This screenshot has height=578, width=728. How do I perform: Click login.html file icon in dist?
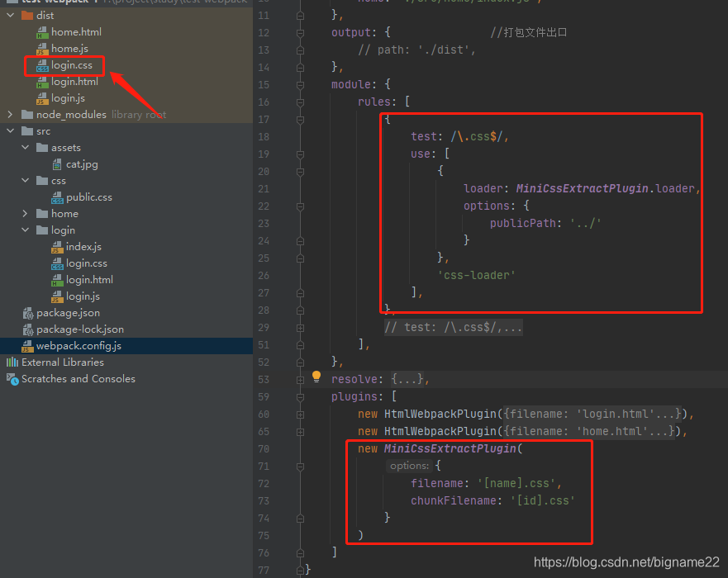click(42, 82)
